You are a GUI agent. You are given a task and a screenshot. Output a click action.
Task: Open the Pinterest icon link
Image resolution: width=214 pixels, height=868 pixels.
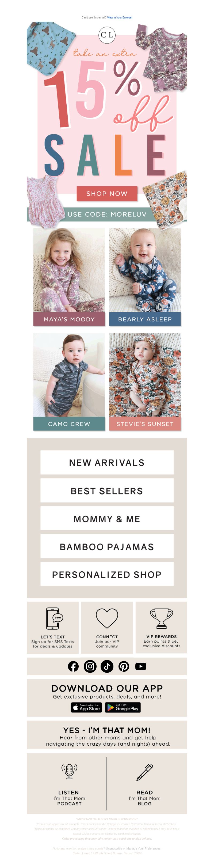click(x=124, y=666)
